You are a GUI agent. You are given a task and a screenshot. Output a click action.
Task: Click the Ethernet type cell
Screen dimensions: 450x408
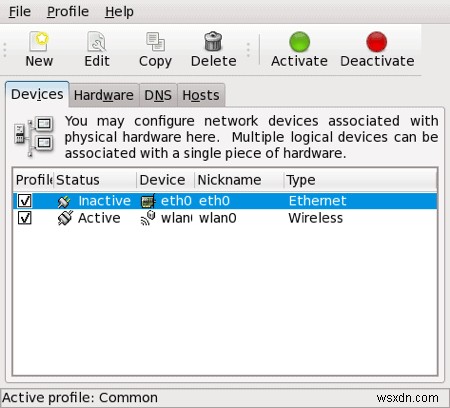(x=317, y=201)
